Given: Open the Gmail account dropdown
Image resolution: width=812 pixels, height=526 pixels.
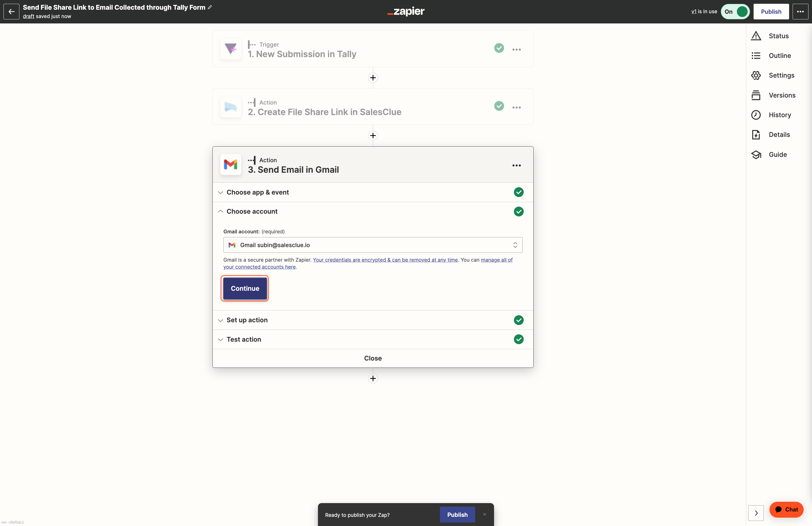Looking at the screenshot, I should click(373, 245).
